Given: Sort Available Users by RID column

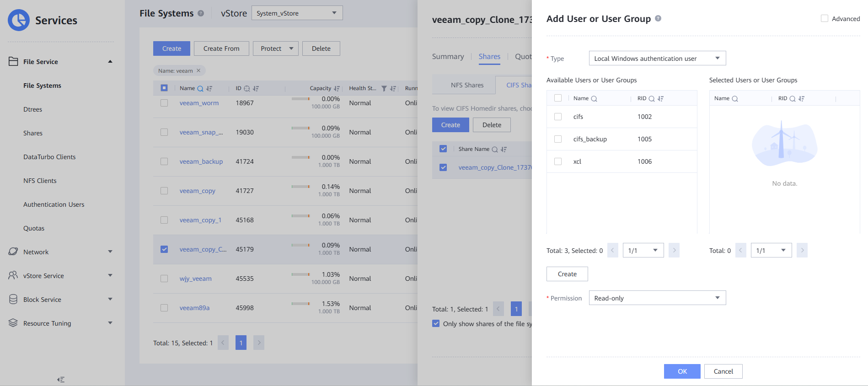Looking at the screenshot, I should pyautogui.click(x=660, y=99).
